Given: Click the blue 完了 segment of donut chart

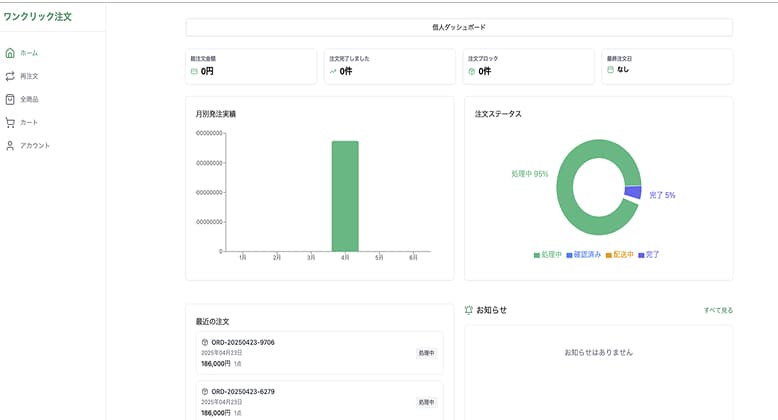Looking at the screenshot, I should [x=632, y=192].
